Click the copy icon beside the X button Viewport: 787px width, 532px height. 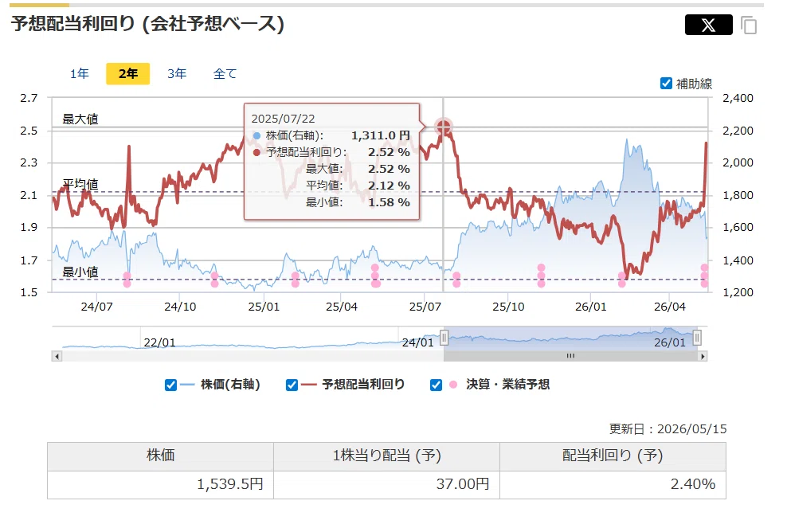pyautogui.click(x=748, y=25)
